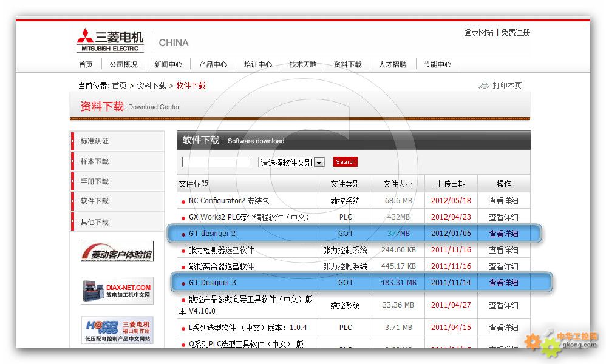Open the NC Configurator2 安装包 entry
The image size is (606, 364).
click(x=229, y=201)
